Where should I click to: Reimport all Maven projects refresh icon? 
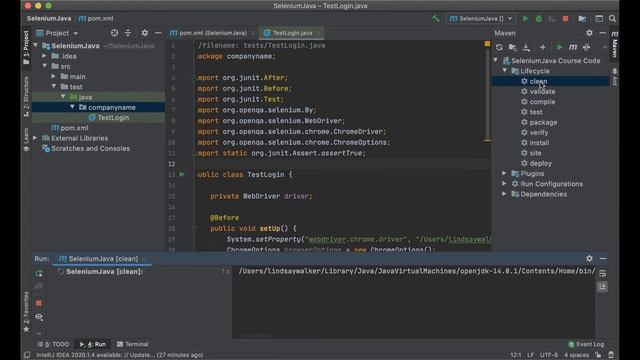point(499,47)
